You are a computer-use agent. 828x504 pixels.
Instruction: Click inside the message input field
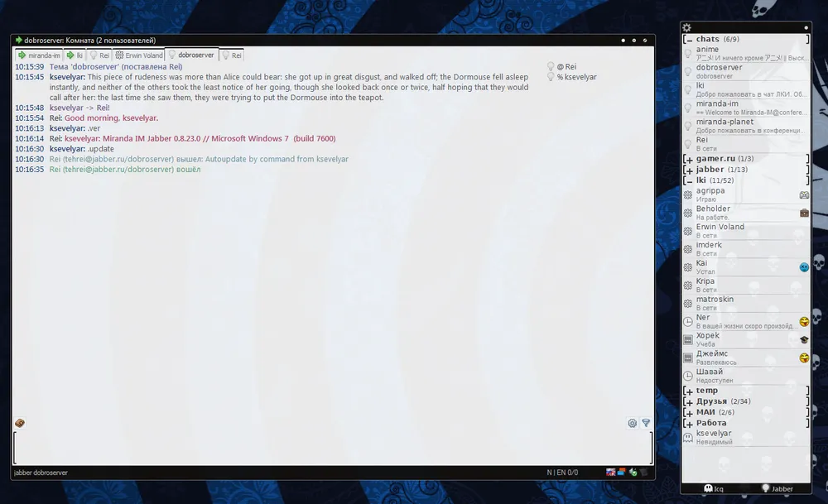point(333,447)
